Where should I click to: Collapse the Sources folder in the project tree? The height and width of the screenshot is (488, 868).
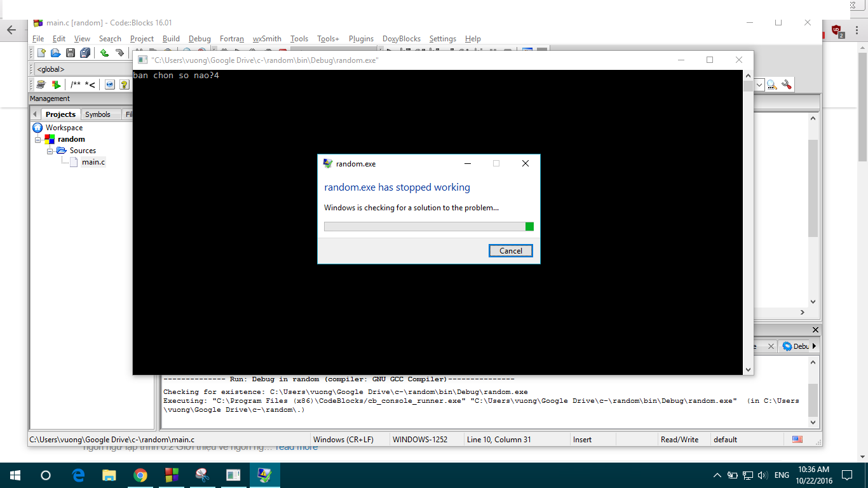point(50,151)
